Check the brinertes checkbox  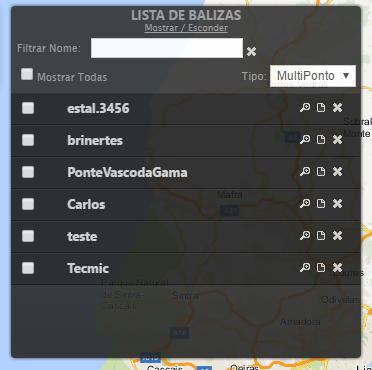point(28,140)
